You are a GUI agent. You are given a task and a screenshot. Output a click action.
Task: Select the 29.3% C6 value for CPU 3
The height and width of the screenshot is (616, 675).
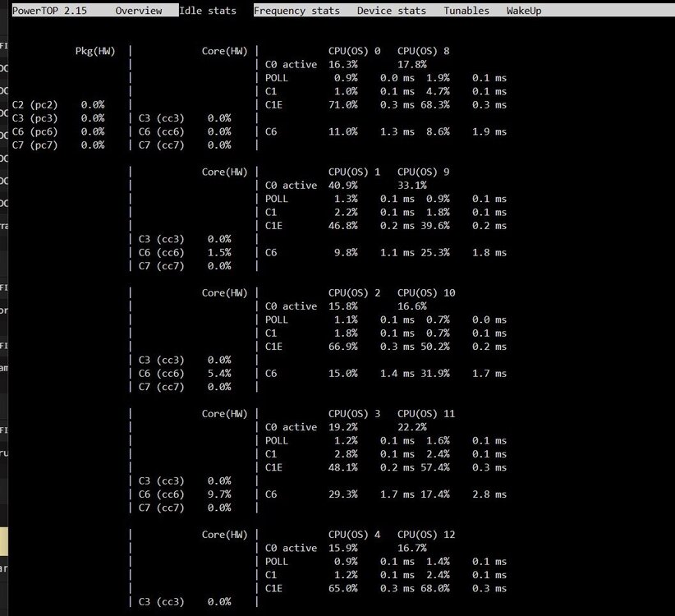pos(343,494)
